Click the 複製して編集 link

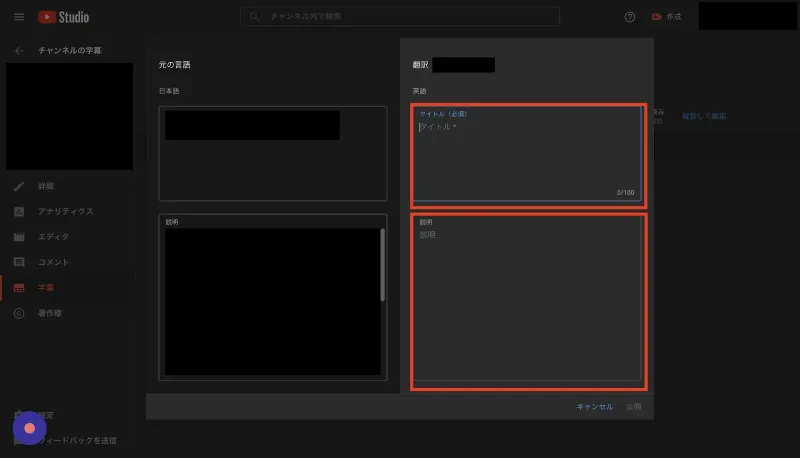[704, 116]
